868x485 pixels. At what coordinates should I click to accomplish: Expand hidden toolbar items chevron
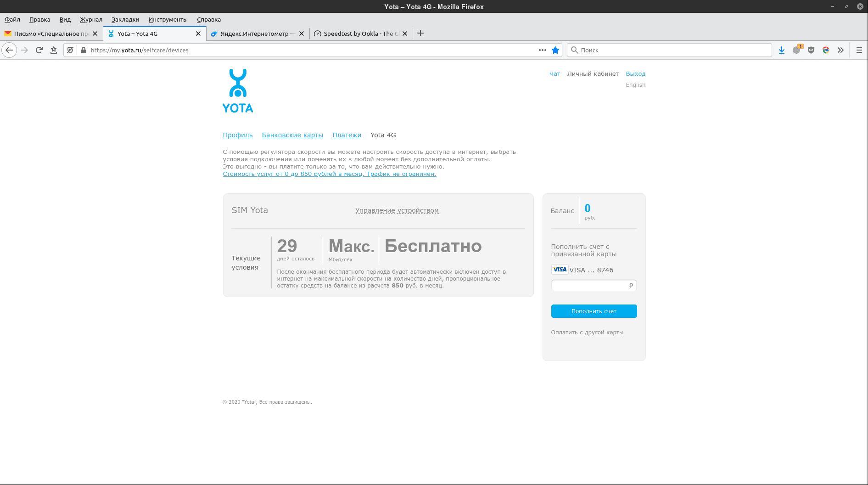click(x=840, y=50)
